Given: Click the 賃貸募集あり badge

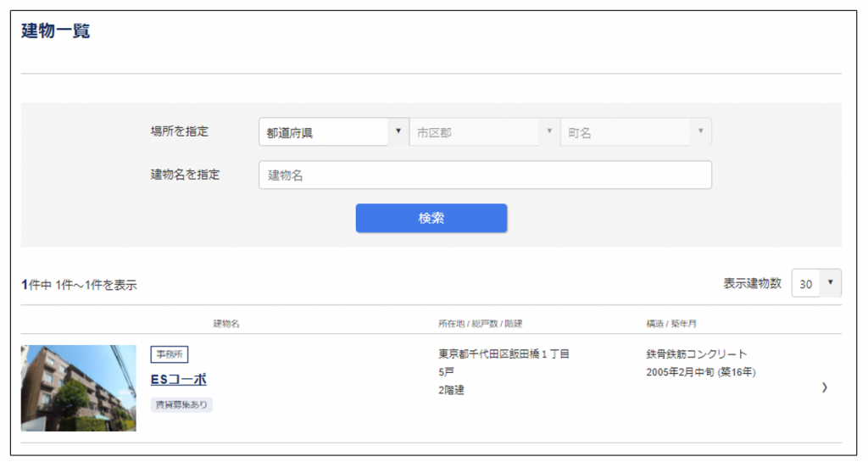Looking at the screenshot, I should [181, 405].
